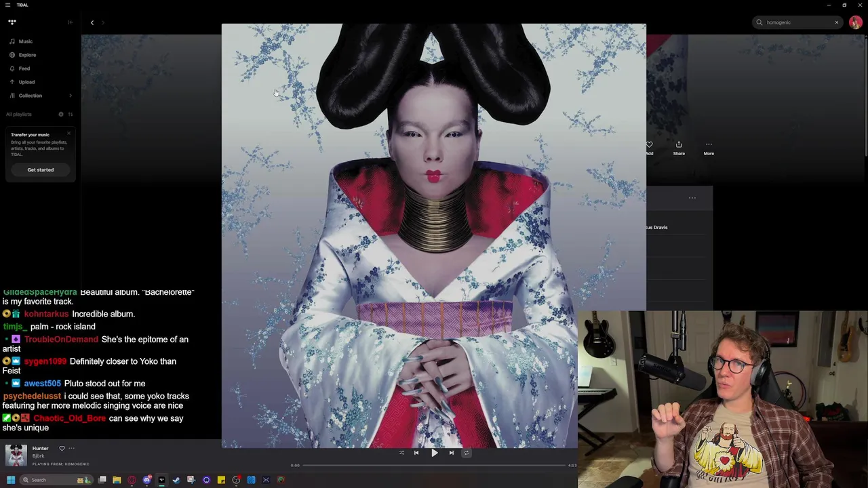Open playlist sort options
The image size is (868, 488).
(x=70, y=114)
